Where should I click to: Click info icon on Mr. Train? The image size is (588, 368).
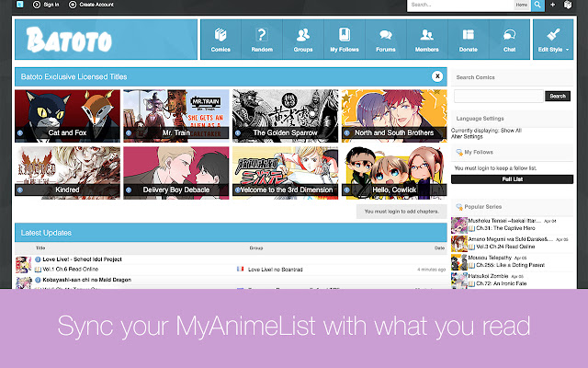(x=129, y=132)
